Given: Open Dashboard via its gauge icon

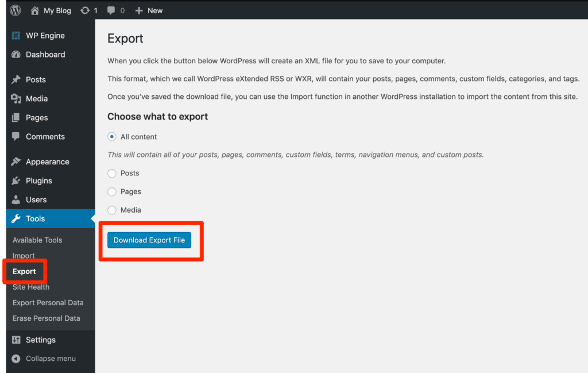Looking at the screenshot, I should coord(16,55).
